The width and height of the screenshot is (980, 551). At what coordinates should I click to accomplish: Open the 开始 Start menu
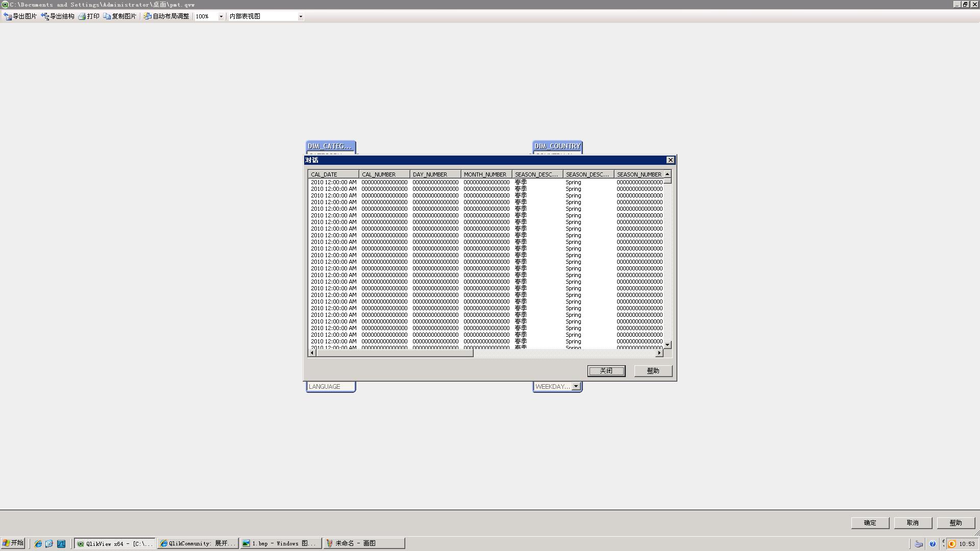point(13,543)
